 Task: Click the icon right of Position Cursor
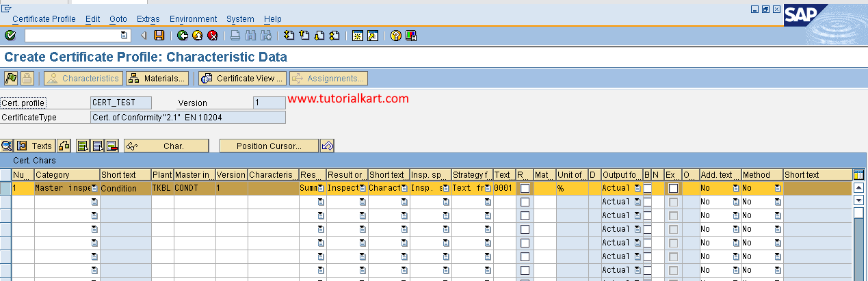click(327, 146)
